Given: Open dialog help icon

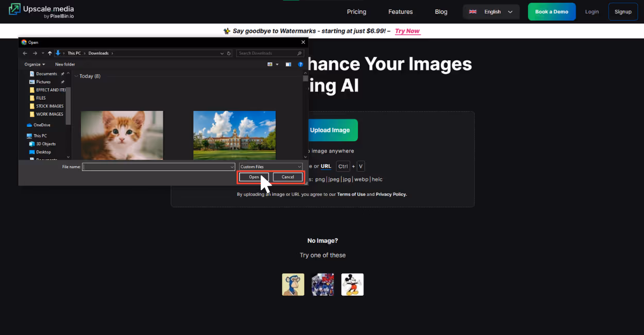Looking at the screenshot, I should pyautogui.click(x=301, y=64).
